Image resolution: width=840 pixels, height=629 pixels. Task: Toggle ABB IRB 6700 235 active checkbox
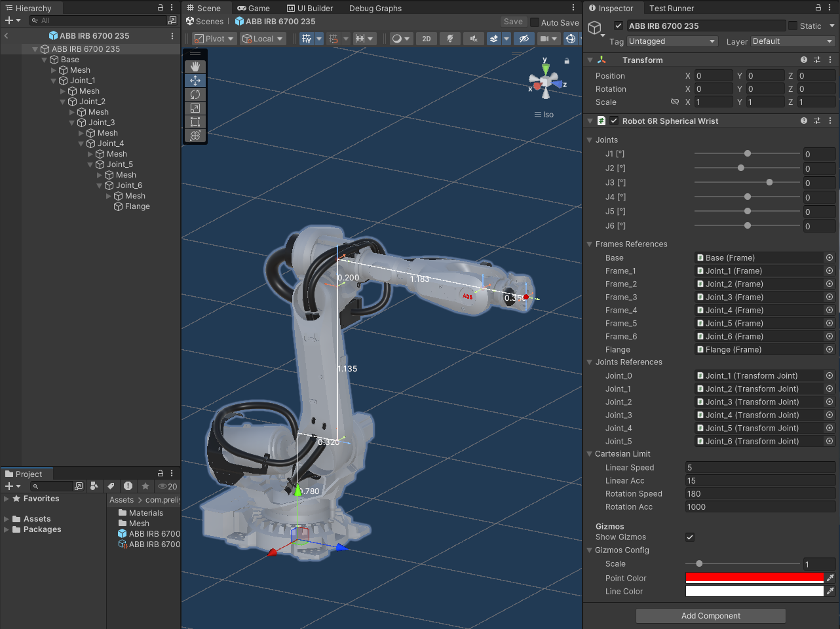(618, 26)
